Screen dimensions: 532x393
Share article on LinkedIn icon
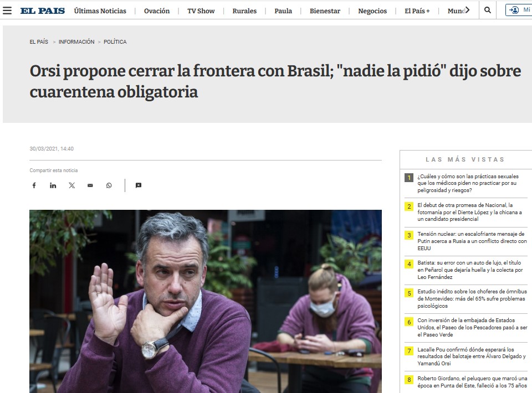[x=53, y=185]
